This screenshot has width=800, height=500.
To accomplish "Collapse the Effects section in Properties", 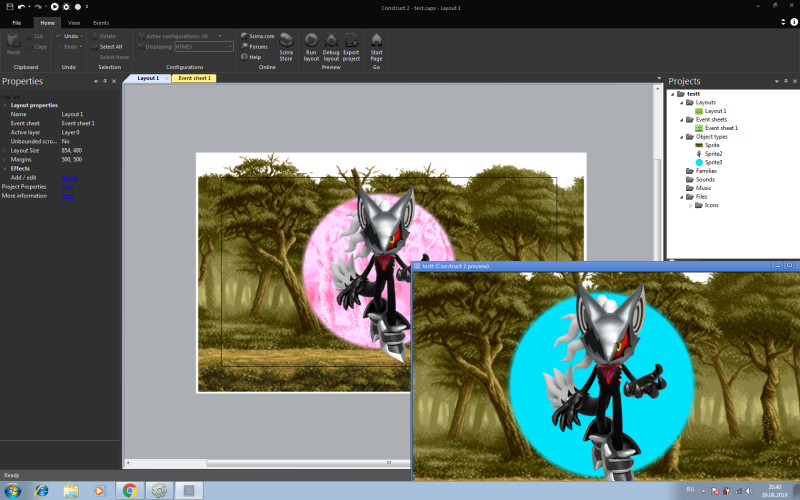I will click(5, 168).
